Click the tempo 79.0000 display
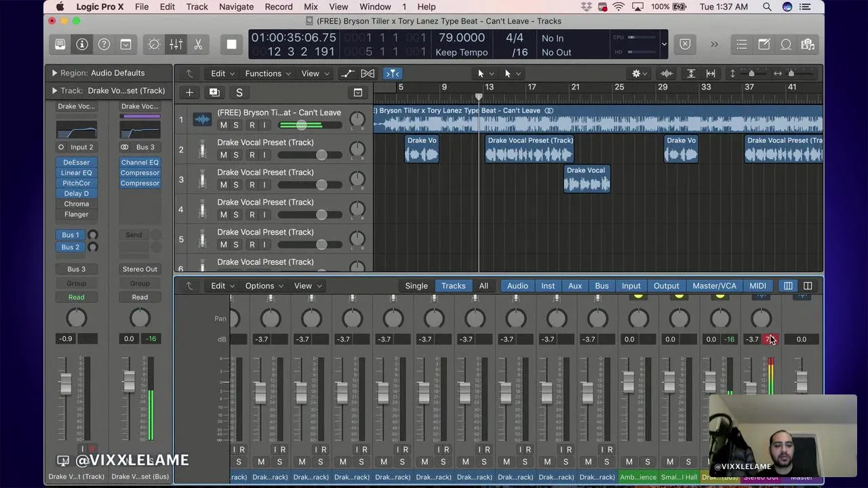 (461, 38)
